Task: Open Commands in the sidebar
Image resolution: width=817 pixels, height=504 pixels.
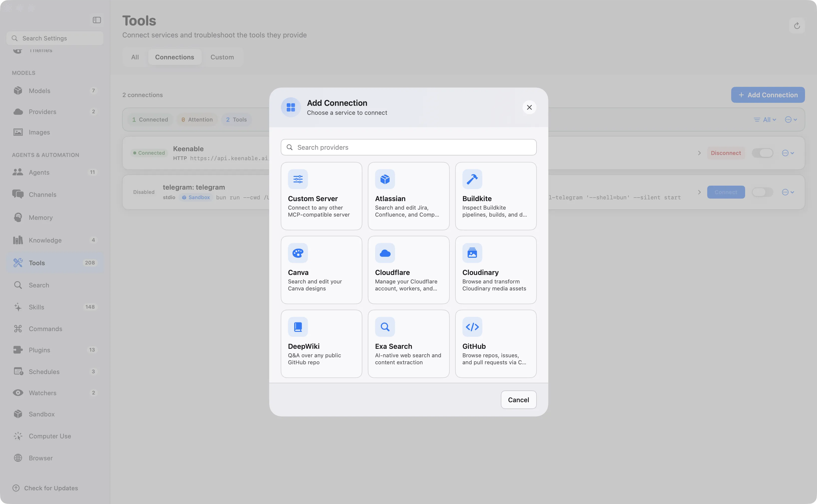Action: pyautogui.click(x=55, y=329)
